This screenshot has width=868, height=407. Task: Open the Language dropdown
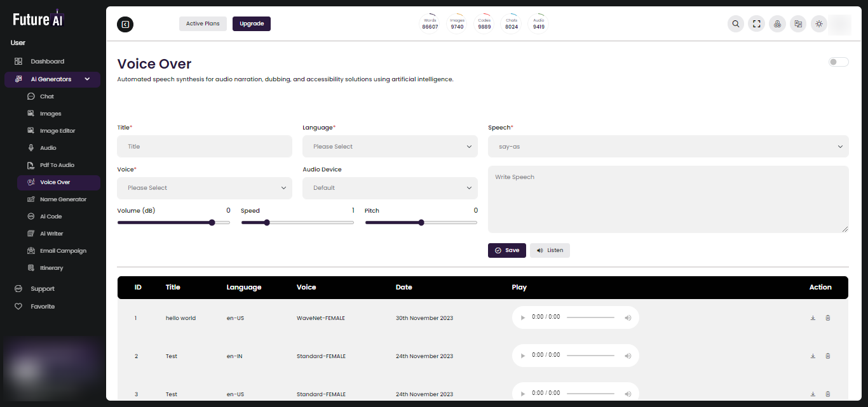(390, 146)
